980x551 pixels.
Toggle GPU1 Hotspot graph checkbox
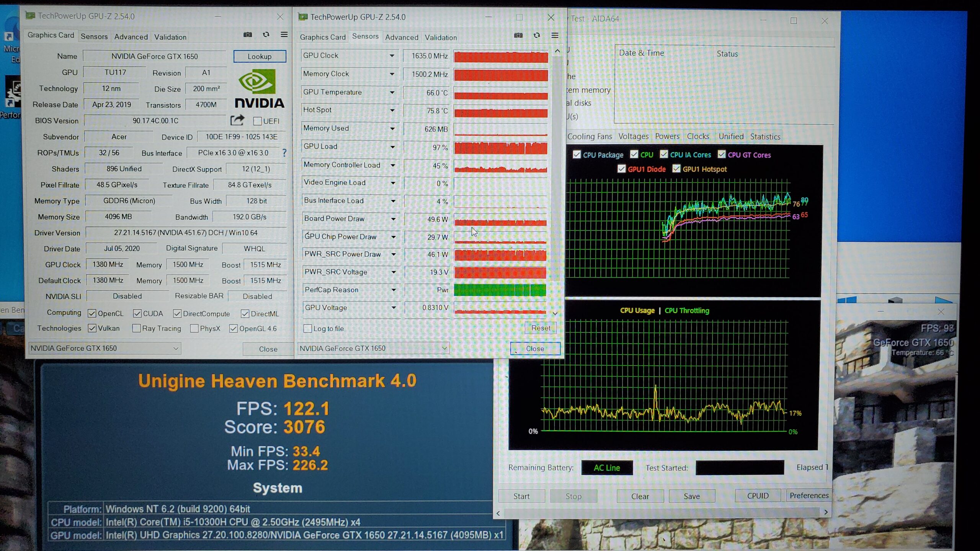(x=676, y=169)
